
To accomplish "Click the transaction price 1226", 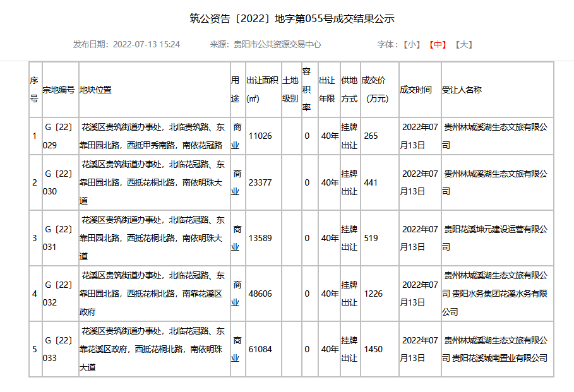I will point(373,294).
